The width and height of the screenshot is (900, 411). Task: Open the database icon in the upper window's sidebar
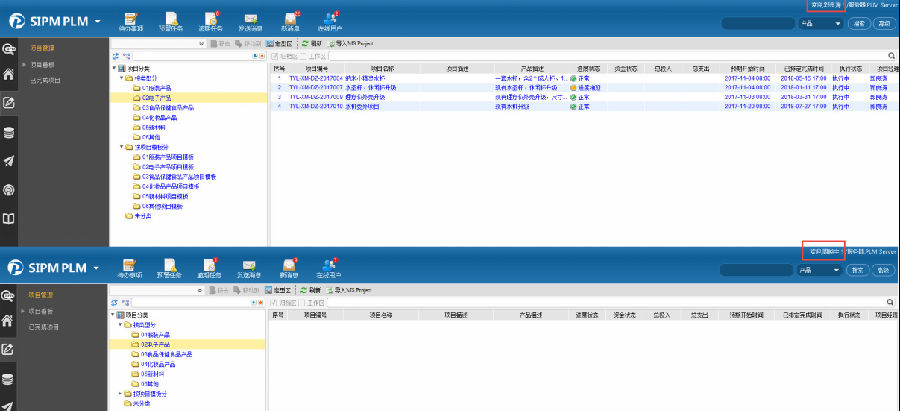pyautogui.click(x=9, y=132)
